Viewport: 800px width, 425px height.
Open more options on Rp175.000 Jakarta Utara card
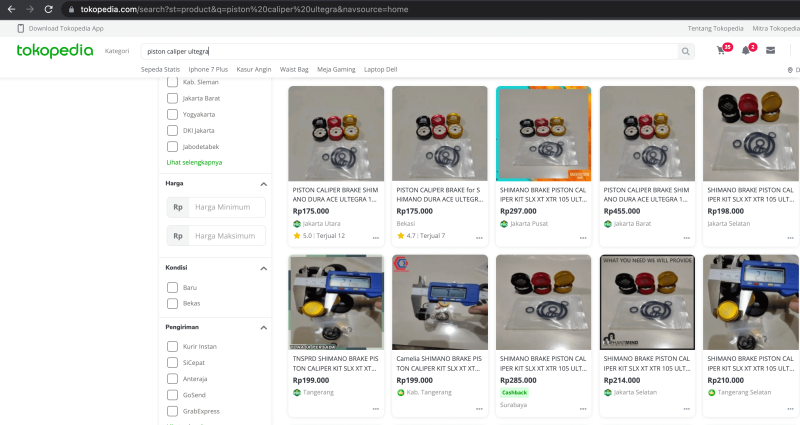pyautogui.click(x=376, y=238)
